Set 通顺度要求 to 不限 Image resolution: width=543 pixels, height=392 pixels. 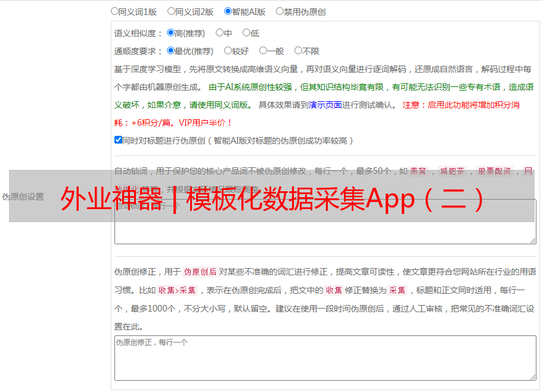[x=298, y=51]
